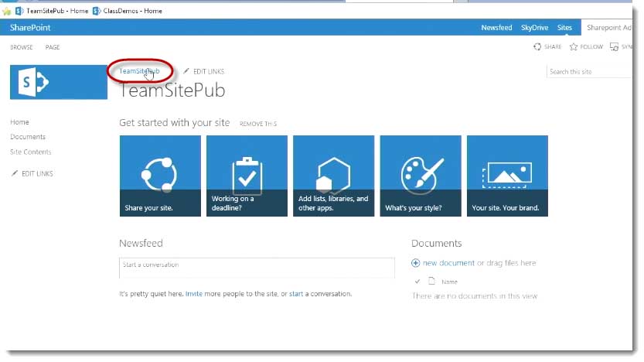Click the Documents web part heading
Screen dimensions: 644x362
point(437,243)
